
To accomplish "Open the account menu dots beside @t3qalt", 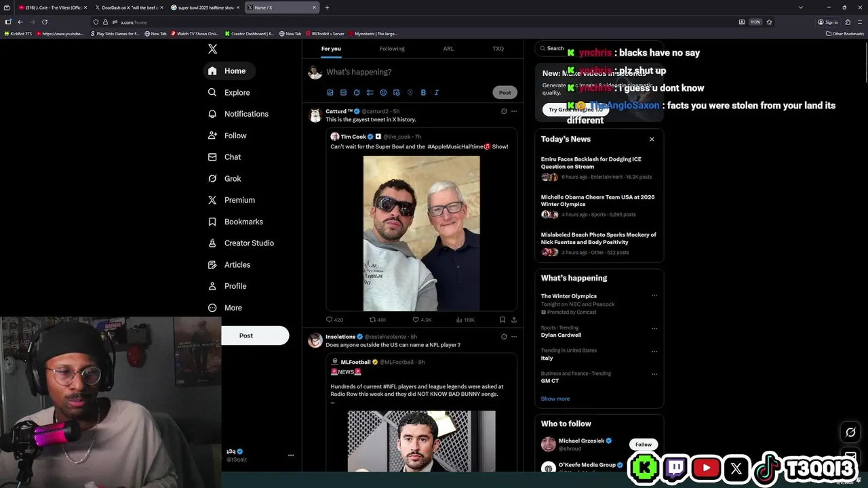I will tap(291, 455).
